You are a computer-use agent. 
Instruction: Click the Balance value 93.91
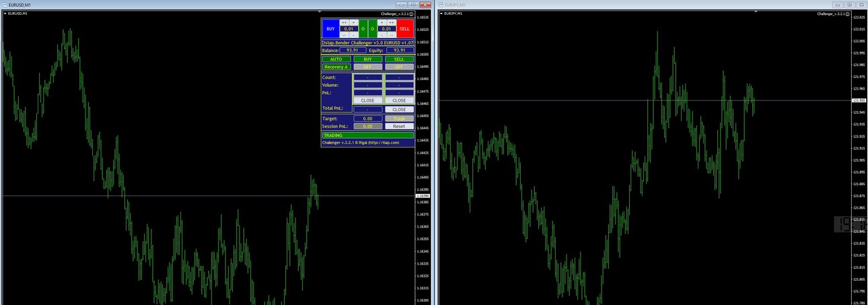tap(352, 50)
